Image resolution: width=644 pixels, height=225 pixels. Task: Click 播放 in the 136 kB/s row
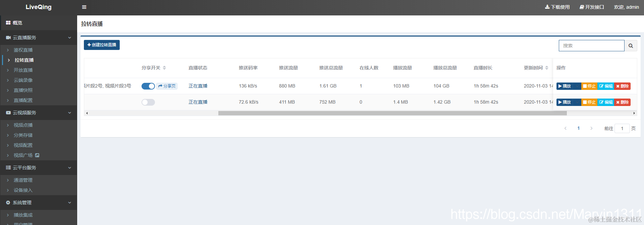565,86
